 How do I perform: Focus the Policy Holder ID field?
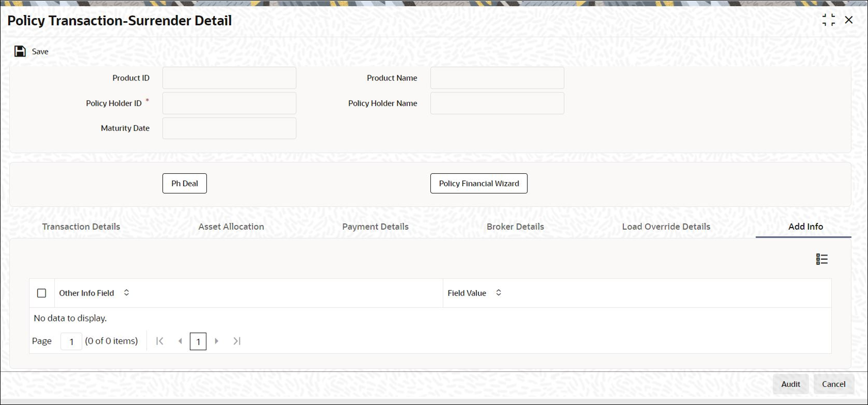coord(229,103)
